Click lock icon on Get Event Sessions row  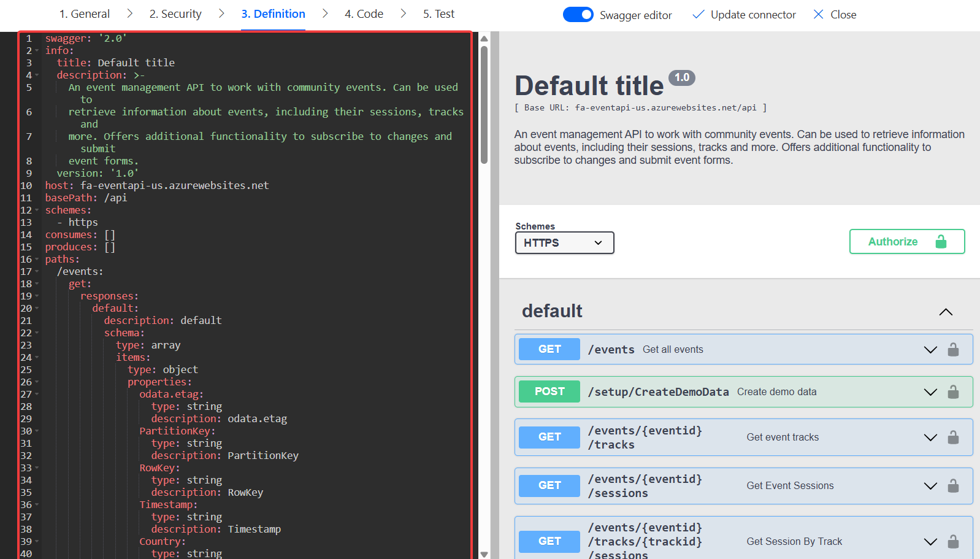point(953,486)
